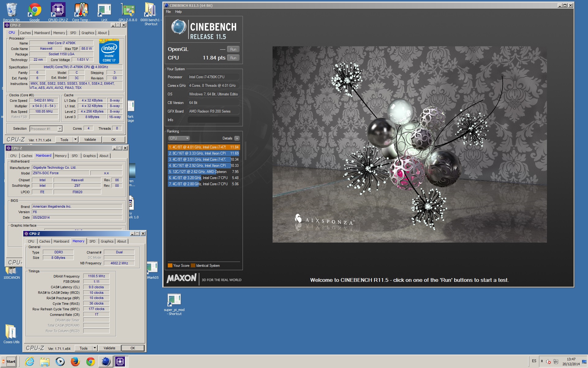Click Validate in the top CPU-Z window
This screenshot has width=588, height=368.
90,140
